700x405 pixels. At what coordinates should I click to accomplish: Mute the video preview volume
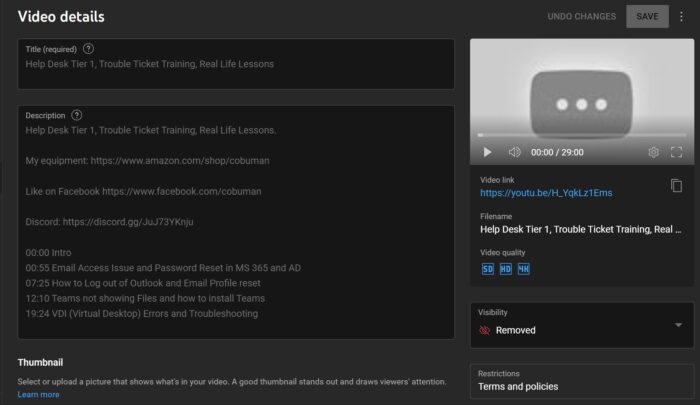[514, 152]
